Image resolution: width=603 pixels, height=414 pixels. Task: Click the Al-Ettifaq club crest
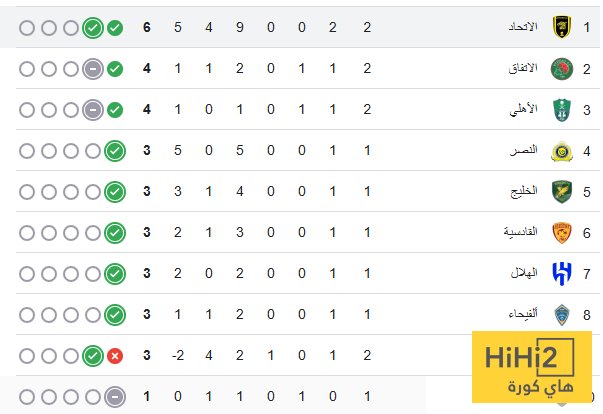point(559,68)
